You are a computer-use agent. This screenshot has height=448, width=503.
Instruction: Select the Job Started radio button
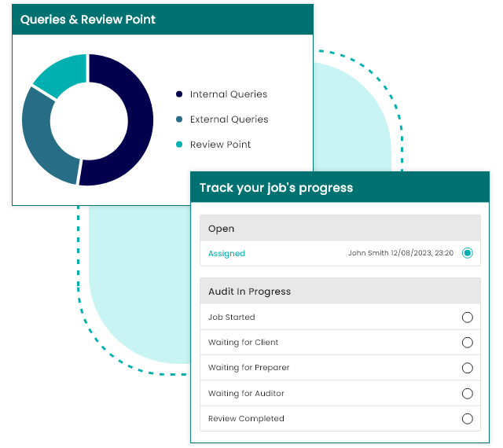468,318
